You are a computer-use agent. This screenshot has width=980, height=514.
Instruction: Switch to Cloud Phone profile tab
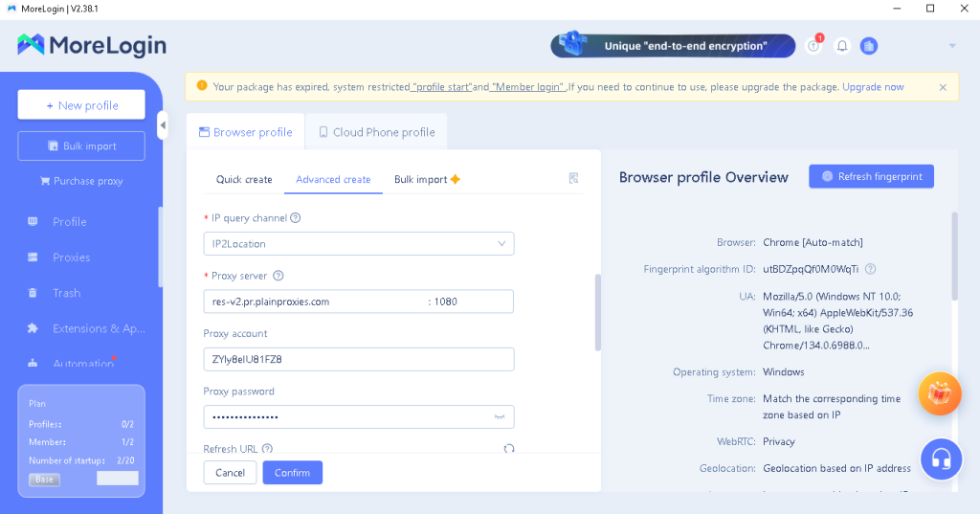click(x=377, y=132)
